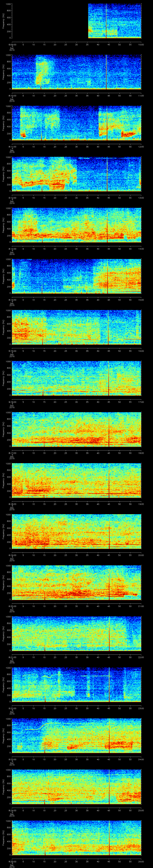Click the '22:00' end time label
This screenshot has width=153, height=868.
pyautogui.click(x=141, y=657)
